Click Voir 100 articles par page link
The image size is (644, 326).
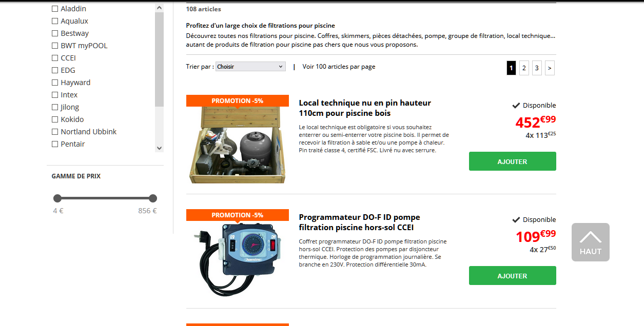(x=339, y=67)
